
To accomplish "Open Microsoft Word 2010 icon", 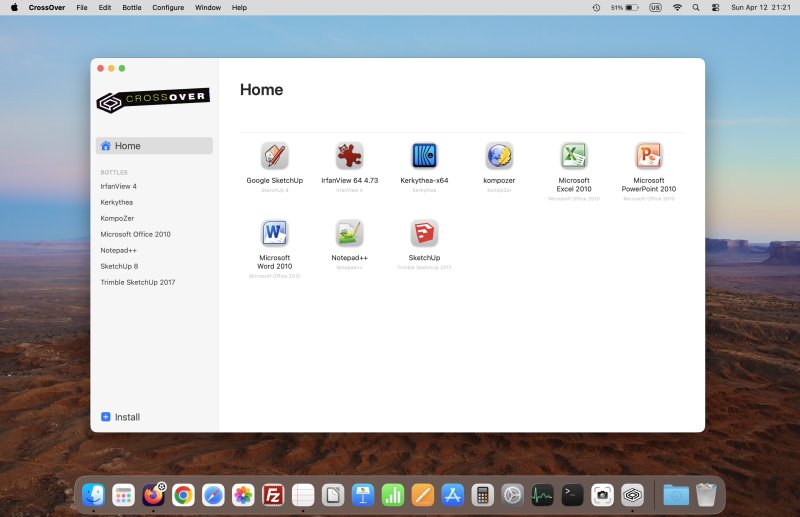I will coord(274,233).
